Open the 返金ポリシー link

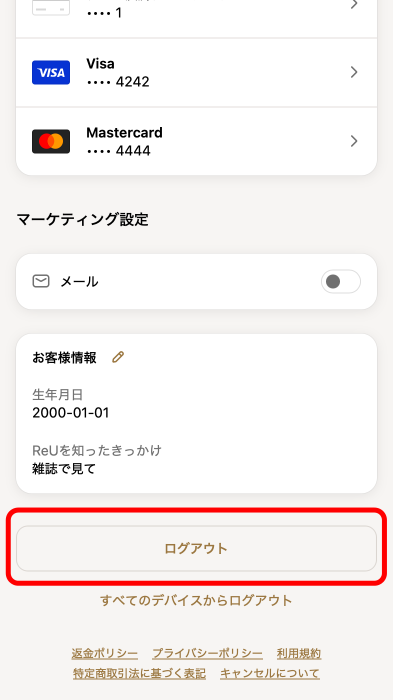coord(105,654)
